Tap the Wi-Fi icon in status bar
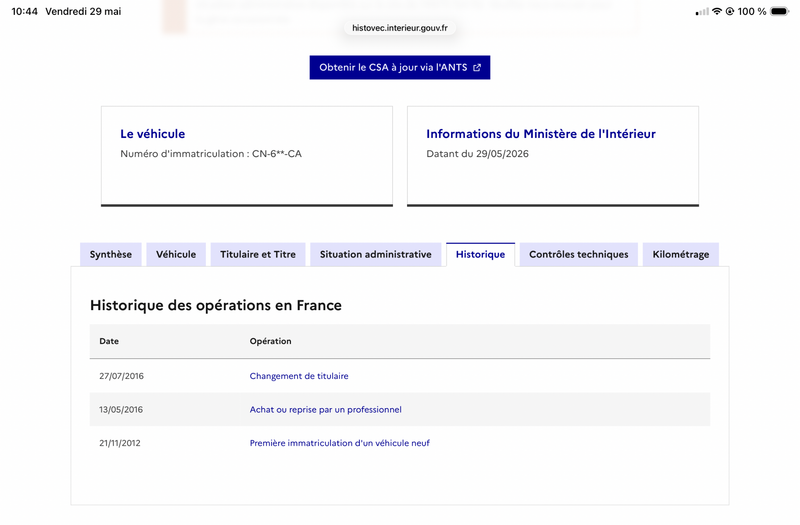The width and height of the screenshot is (800, 525). [x=717, y=11]
